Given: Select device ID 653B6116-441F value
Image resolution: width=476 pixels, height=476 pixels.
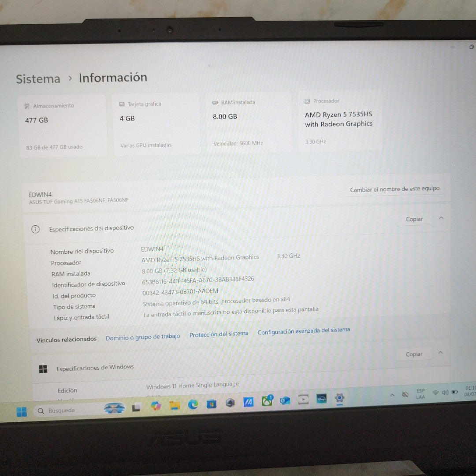Looking at the screenshot, I should tap(197, 280).
